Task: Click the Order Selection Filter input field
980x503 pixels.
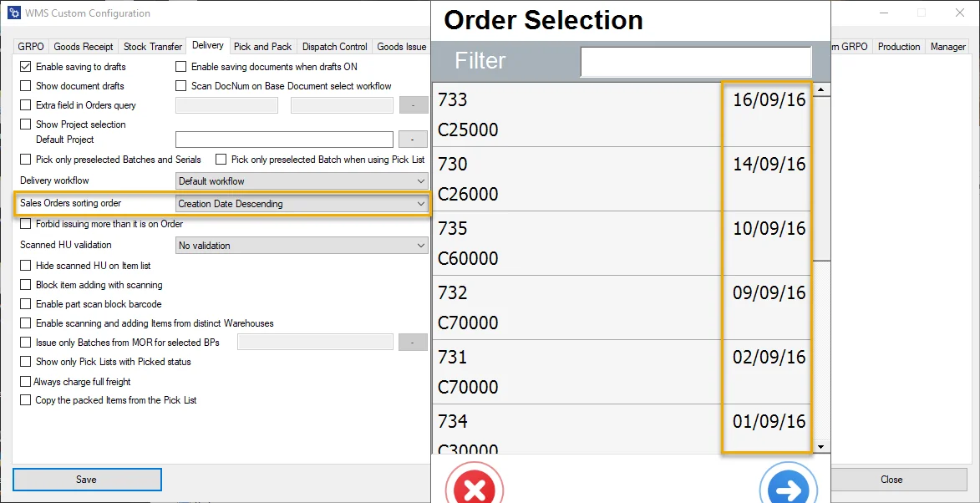Action: 696,61
